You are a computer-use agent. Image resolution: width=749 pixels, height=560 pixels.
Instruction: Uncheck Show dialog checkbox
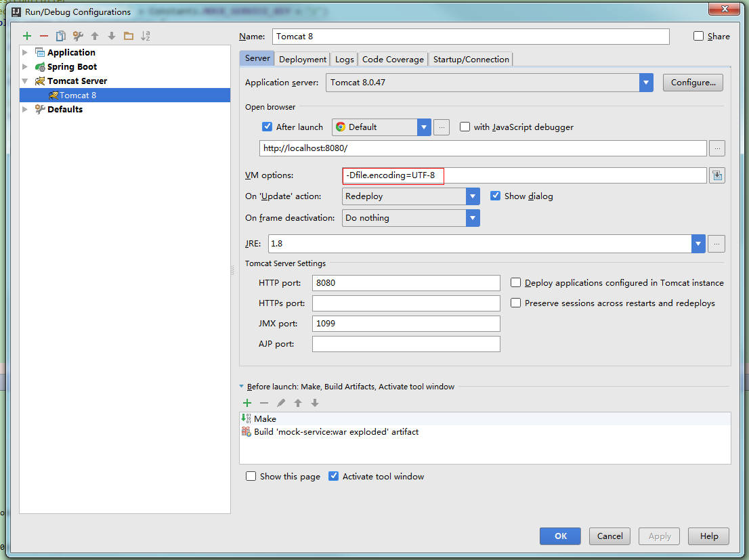(x=495, y=196)
